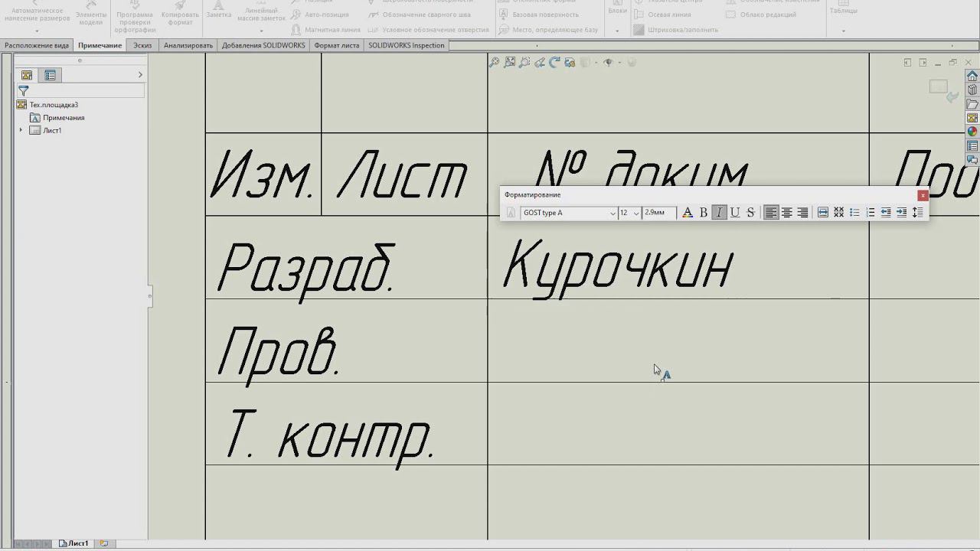Click the add sheet icon at bottom
This screenshot has height=551, width=980.
coord(103,543)
